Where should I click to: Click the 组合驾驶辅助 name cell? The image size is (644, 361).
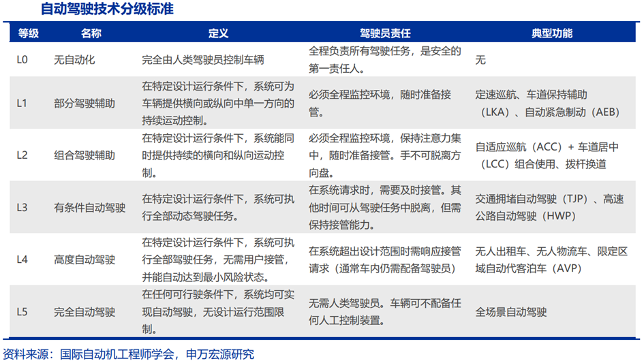pos(85,155)
